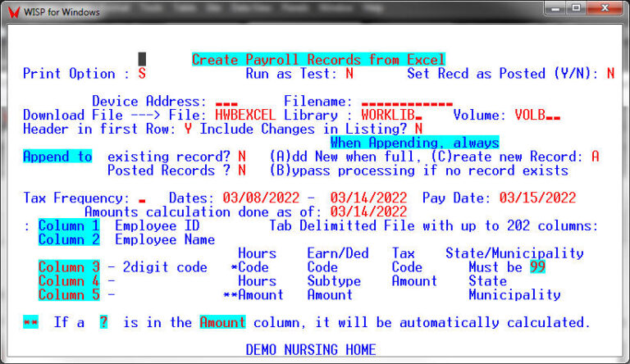Click the Include Changes in Listing value
This screenshot has height=364, width=630.
coord(418,129)
